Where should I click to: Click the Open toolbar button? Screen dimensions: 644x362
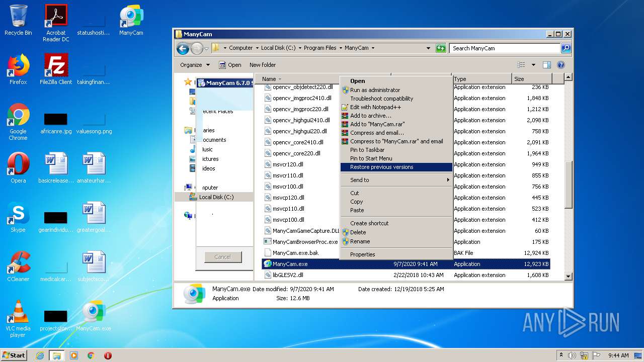point(230,65)
